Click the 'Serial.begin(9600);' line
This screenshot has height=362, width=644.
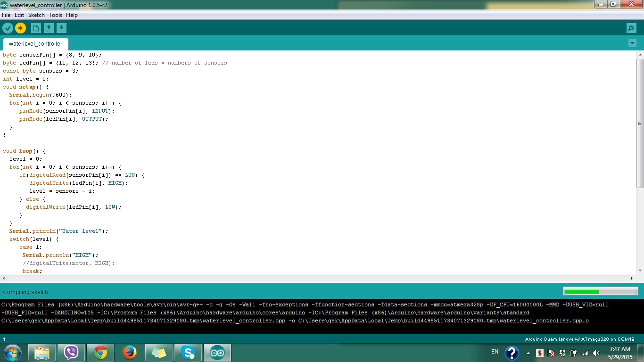tap(41, 95)
